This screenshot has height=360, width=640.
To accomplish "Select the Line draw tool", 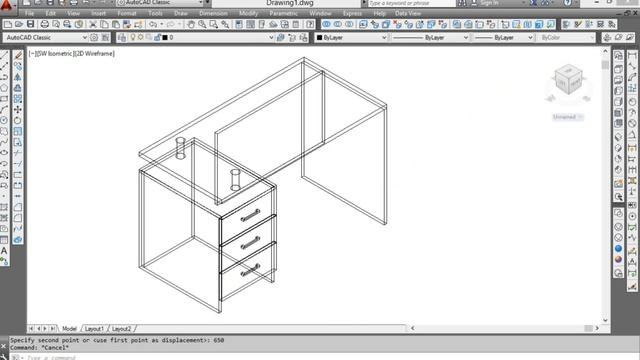I will pyautogui.click(x=4, y=55).
